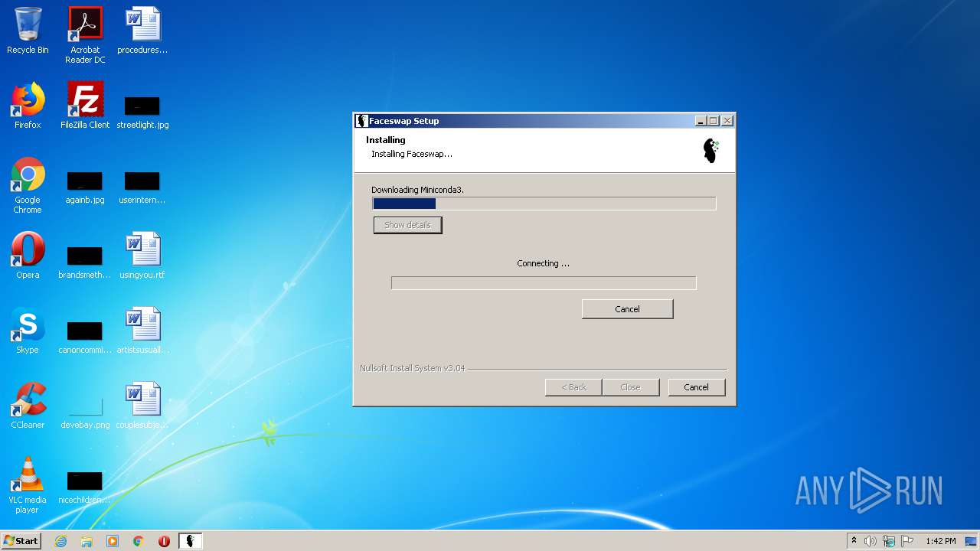The height and width of the screenshot is (551, 980).
Task: Click the empty download progress bar
Action: pos(544,283)
